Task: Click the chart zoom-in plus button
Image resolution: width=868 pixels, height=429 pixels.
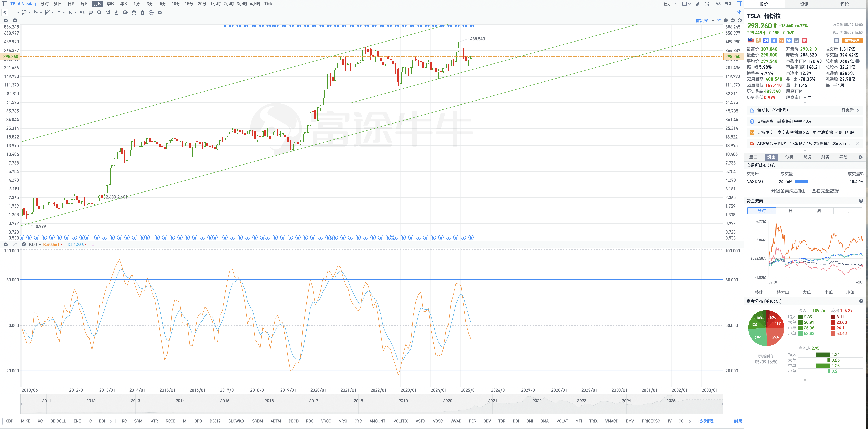Action: coord(739,21)
